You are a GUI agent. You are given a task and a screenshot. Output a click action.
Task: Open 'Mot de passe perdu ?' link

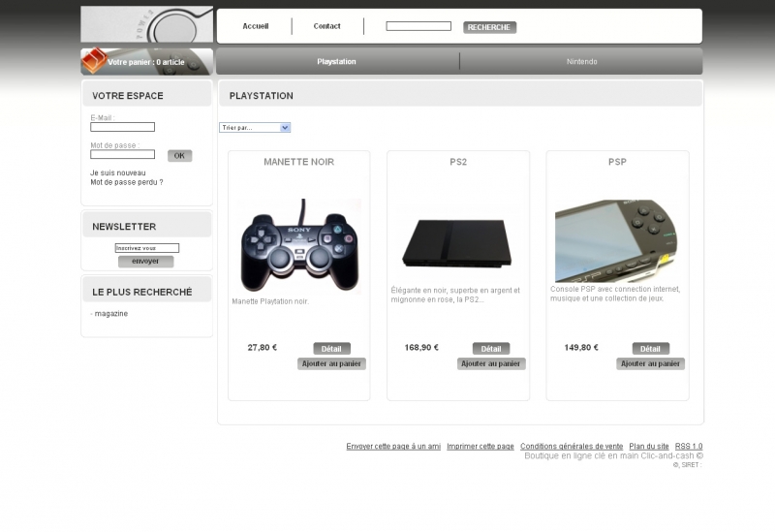(127, 182)
